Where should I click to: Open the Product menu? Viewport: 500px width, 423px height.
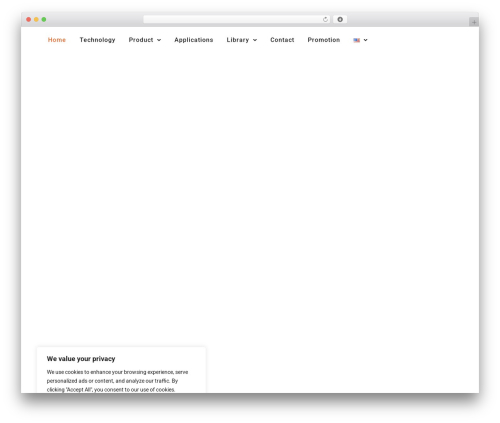click(141, 40)
